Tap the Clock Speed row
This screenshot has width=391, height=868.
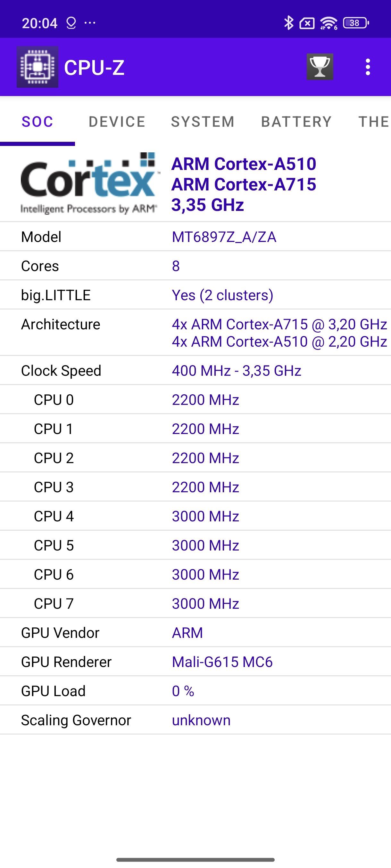click(196, 371)
